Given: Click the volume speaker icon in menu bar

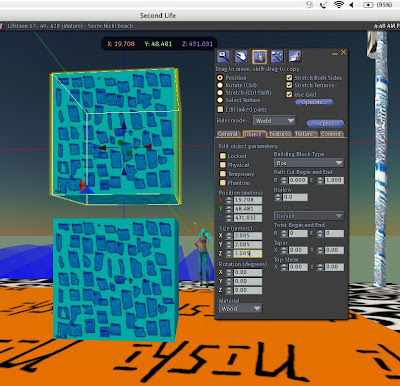Looking at the screenshot, I should [x=352, y=5].
